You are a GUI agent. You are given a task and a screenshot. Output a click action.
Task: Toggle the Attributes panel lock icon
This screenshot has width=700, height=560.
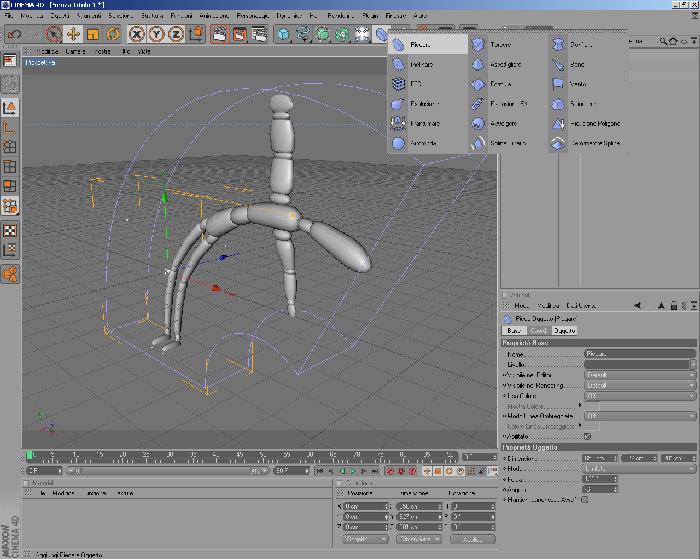tap(674, 305)
